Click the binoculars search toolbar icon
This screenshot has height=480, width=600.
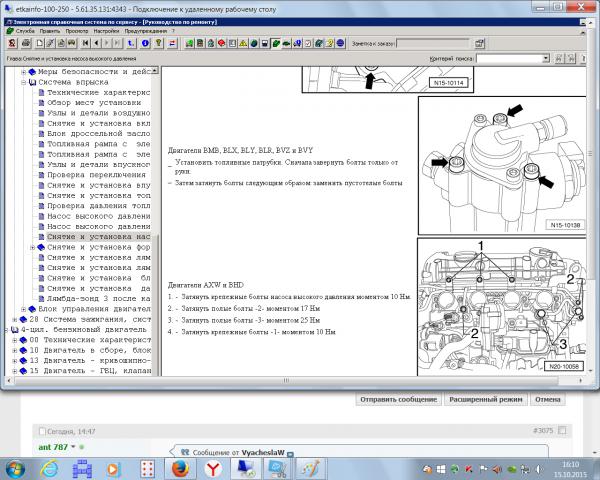(x=72, y=43)
